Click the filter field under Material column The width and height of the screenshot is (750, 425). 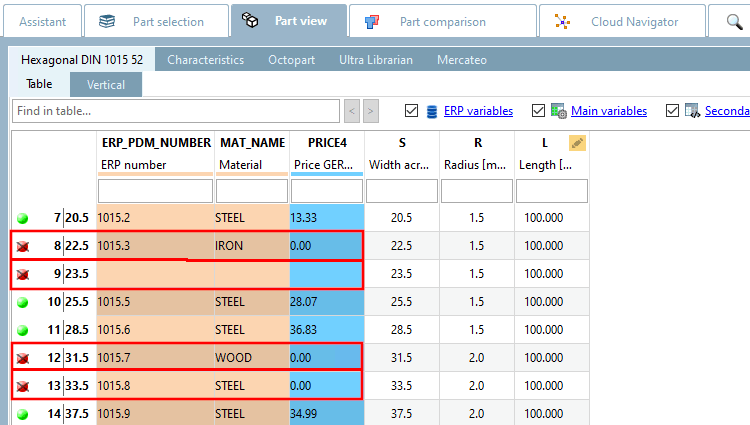point(251,190)
